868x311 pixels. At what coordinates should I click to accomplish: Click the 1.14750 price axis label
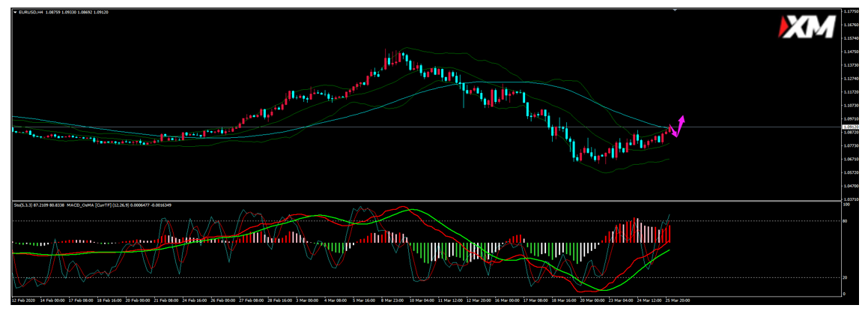[850, 52]
